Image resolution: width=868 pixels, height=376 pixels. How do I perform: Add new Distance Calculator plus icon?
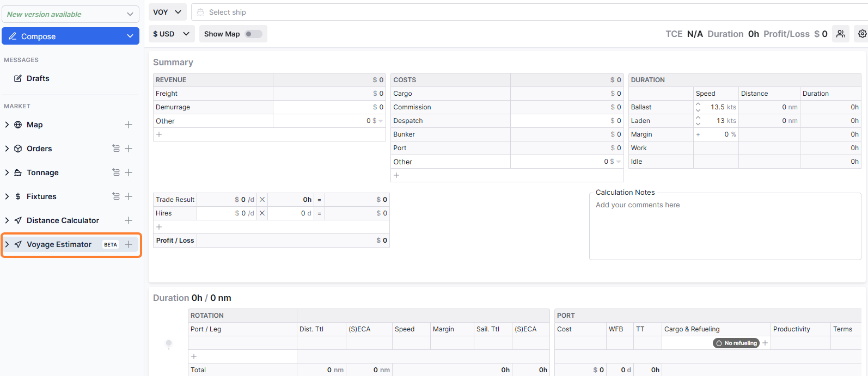click(x=129, y=220)
